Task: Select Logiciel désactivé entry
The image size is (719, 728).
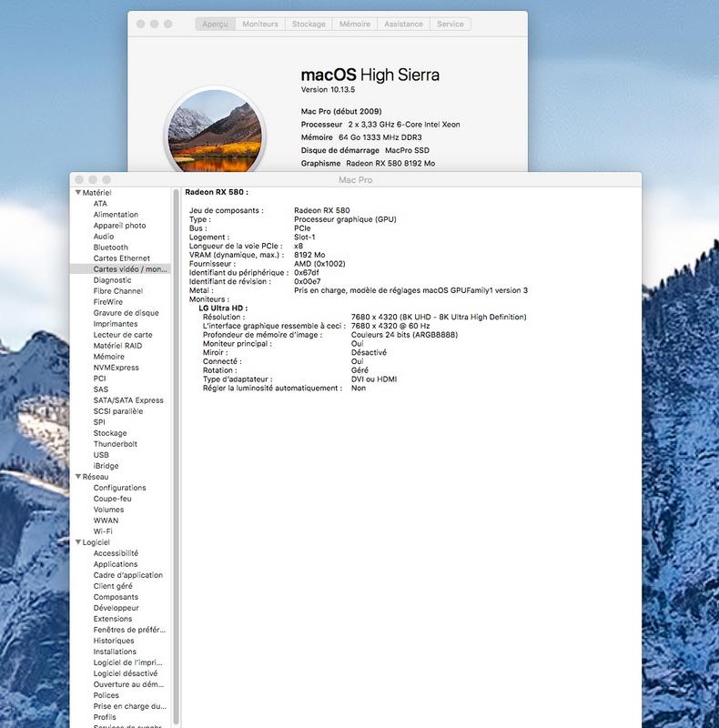Action: click(125, 673)
